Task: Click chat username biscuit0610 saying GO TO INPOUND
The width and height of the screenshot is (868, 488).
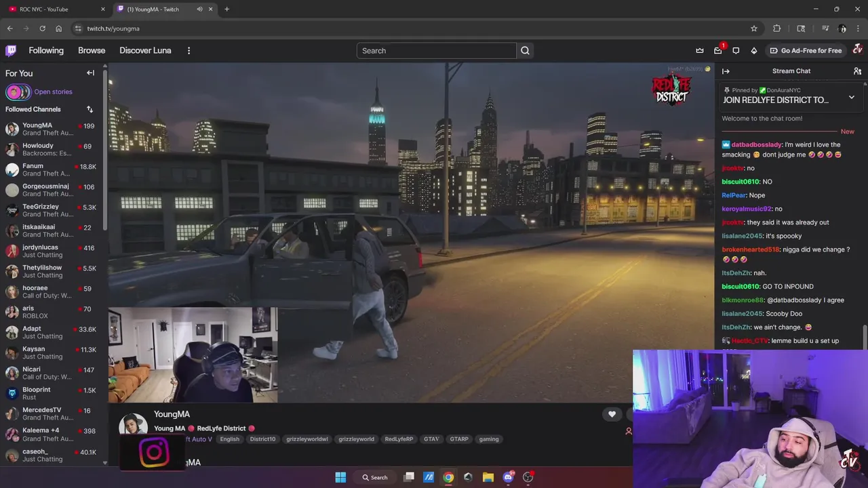Action: tap(740, 287)
